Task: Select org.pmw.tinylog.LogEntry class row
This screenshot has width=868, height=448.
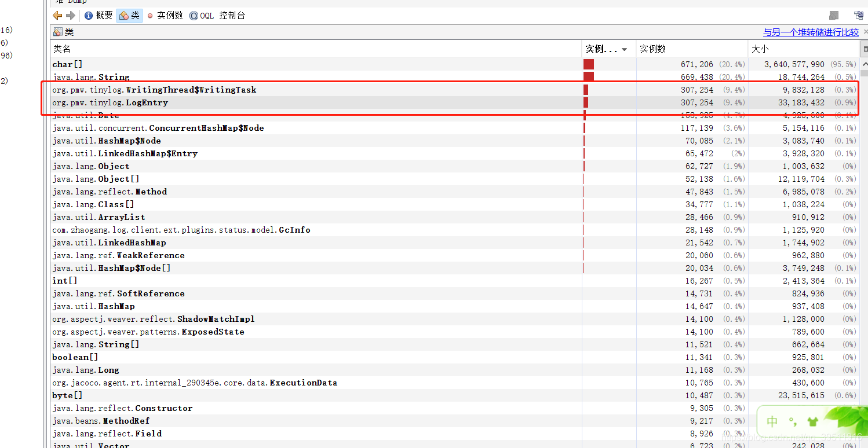Action: click(x=455, y=102)
